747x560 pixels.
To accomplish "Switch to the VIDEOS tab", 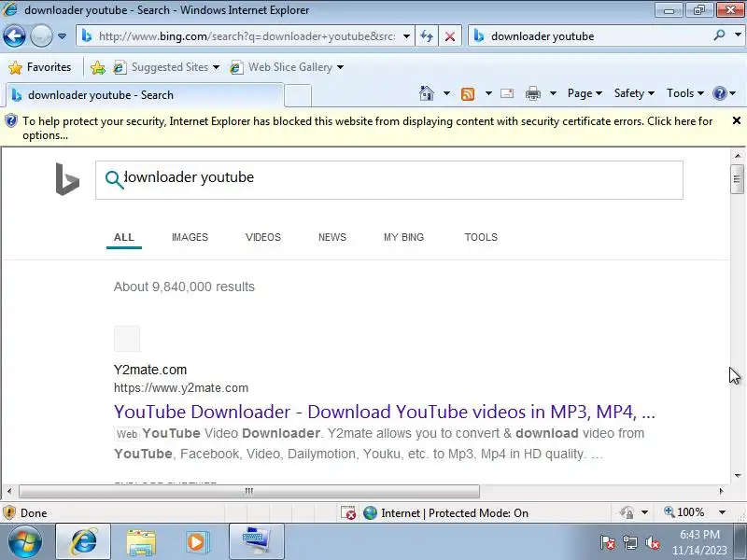I will coord(263,237).
